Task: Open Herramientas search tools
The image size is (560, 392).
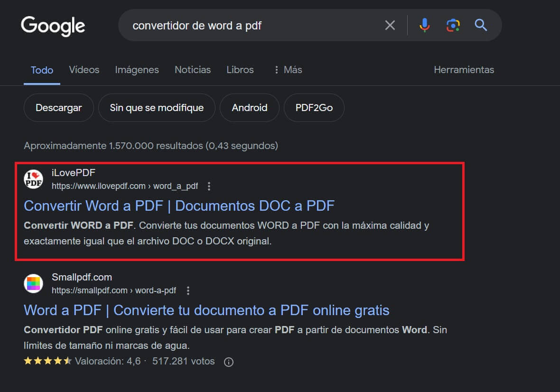Action: 464,70
